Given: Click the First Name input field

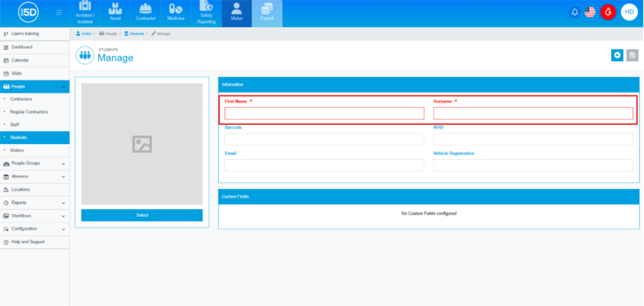Looking at the screenshot, I should [x=324, y=113].
